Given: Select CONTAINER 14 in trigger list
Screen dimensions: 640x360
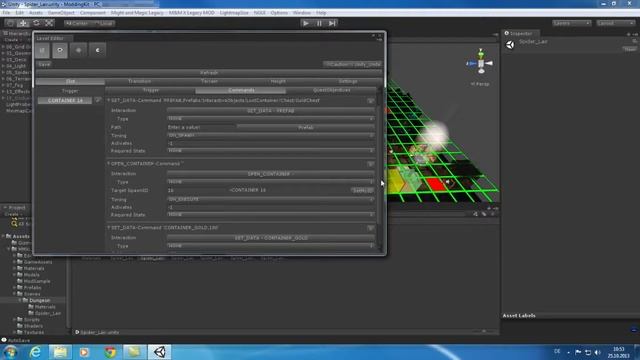Looking at the screenshot, I should [65, 100].
